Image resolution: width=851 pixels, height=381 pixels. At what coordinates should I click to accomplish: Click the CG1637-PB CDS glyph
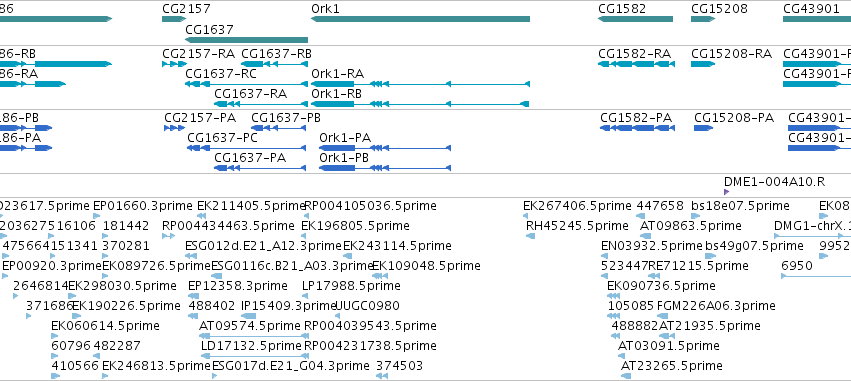[x=278, y=128]
